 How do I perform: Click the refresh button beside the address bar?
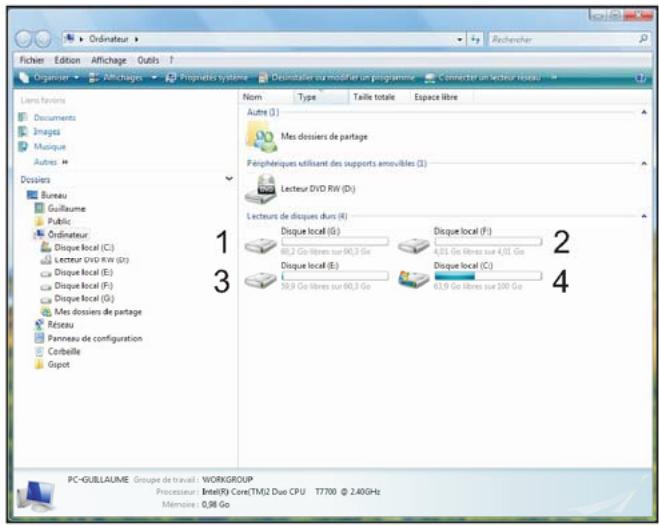click(x=475, y=39)
